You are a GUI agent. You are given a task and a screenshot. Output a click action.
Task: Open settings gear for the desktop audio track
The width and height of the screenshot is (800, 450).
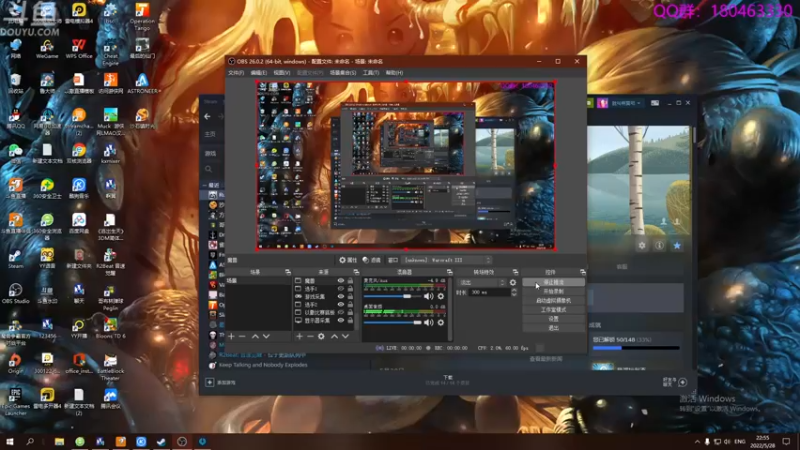point(441,322)
